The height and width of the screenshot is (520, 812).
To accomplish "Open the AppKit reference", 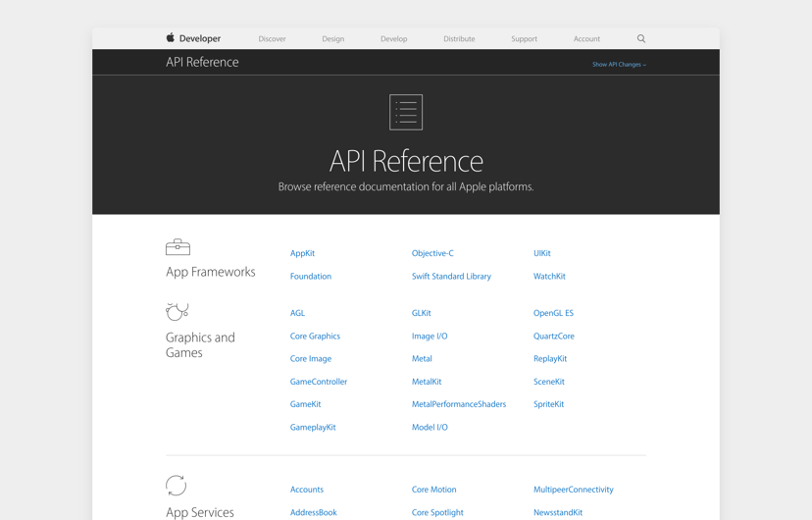I will click(302, 253).
